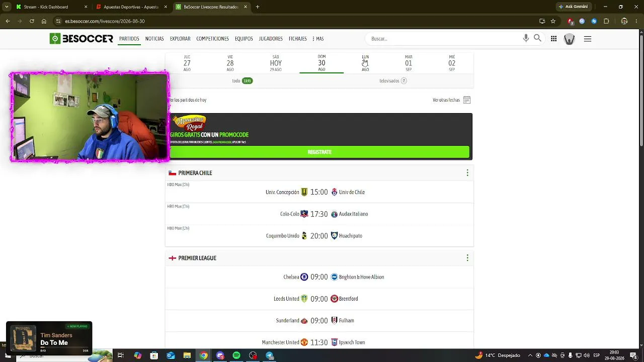The image size is (644, 362).
Task: Show all matches with the todo filter
Action: click(x=242, y=81)
